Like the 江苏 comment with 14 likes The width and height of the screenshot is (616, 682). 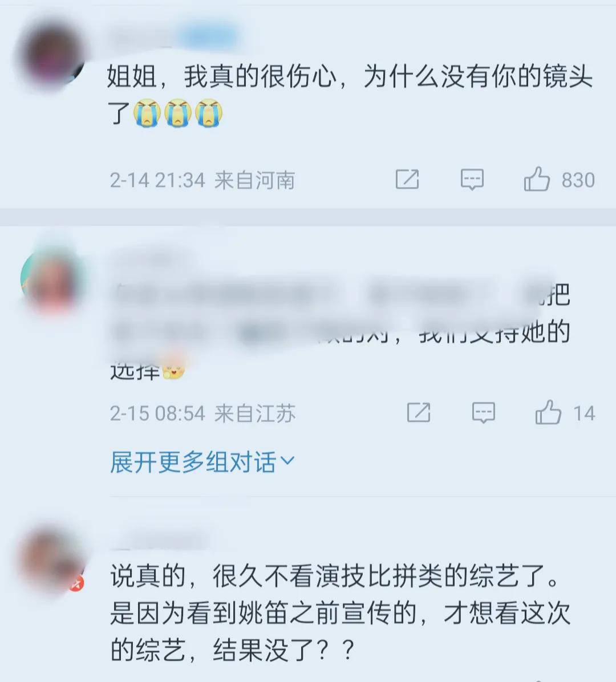click(x=548, y=412)
